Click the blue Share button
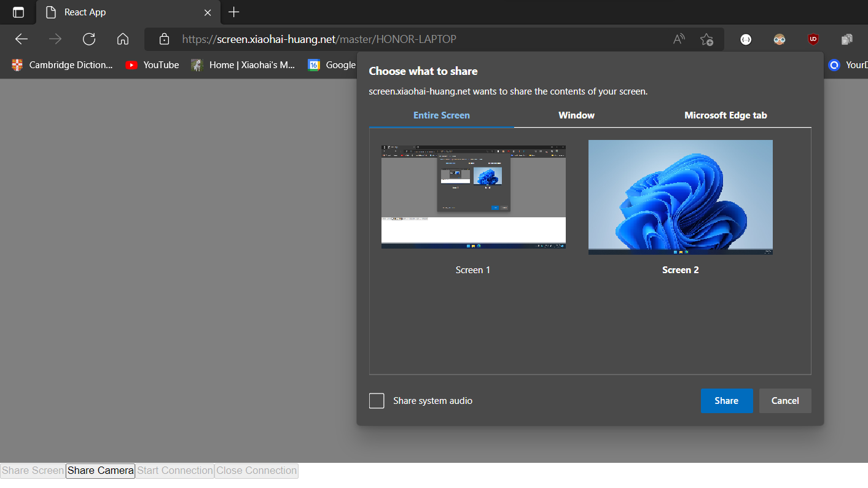The width and height of the screenshot is (868, 488). [x=727, y=400]
